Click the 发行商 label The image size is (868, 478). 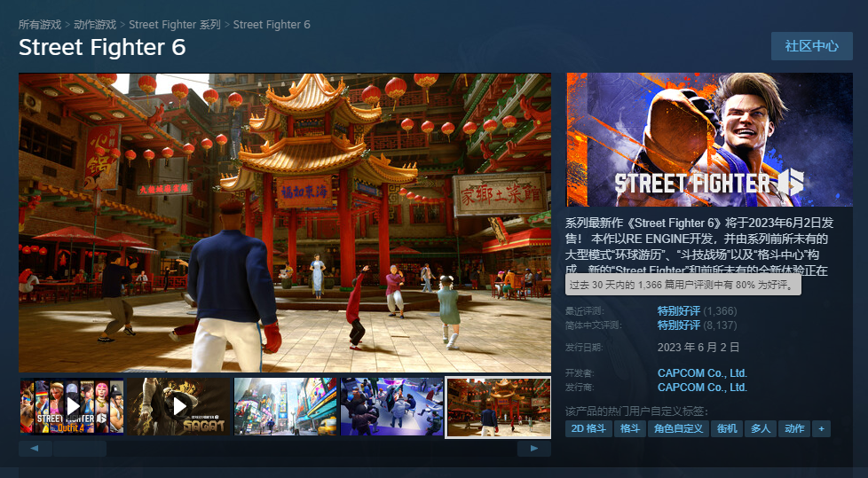580,388
